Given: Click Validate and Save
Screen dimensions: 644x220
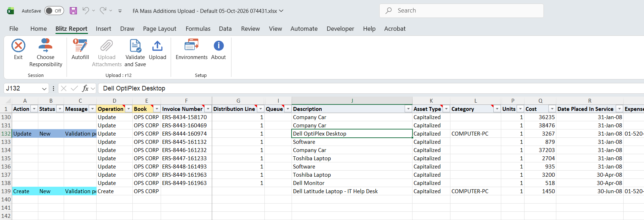Looking at the screenshot, I should coord(135,53).
